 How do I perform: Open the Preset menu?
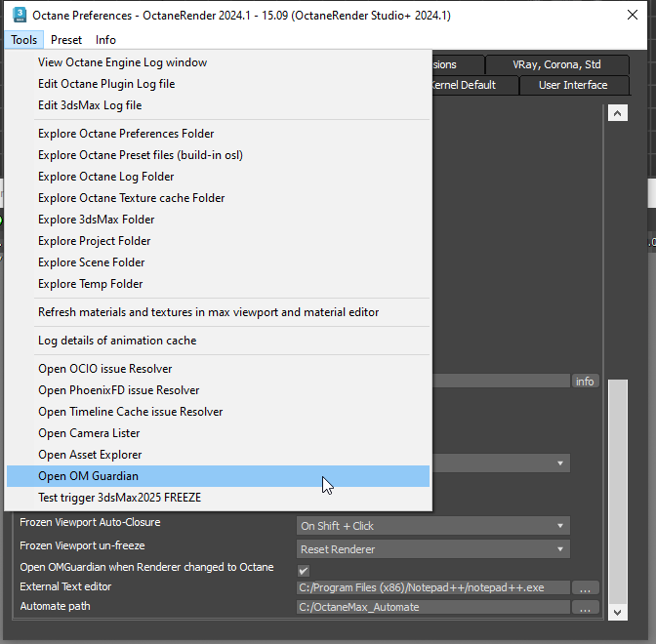(x=66, y=40)
